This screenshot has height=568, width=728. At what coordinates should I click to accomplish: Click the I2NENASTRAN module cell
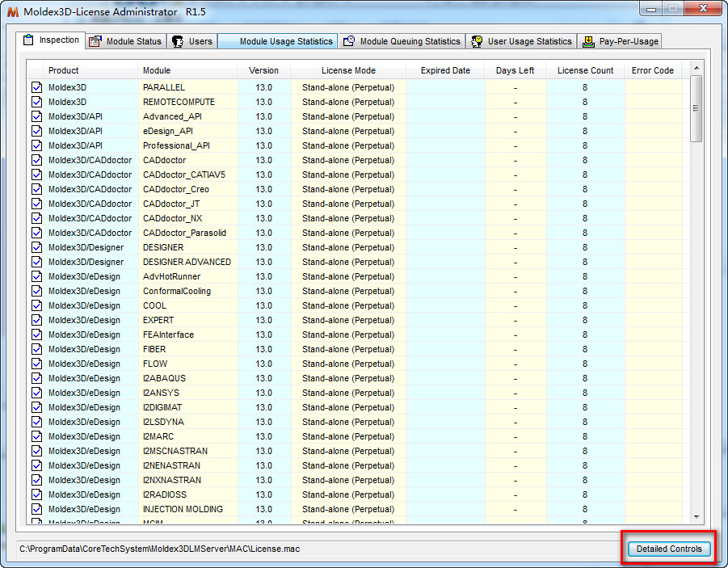point(187,465)
